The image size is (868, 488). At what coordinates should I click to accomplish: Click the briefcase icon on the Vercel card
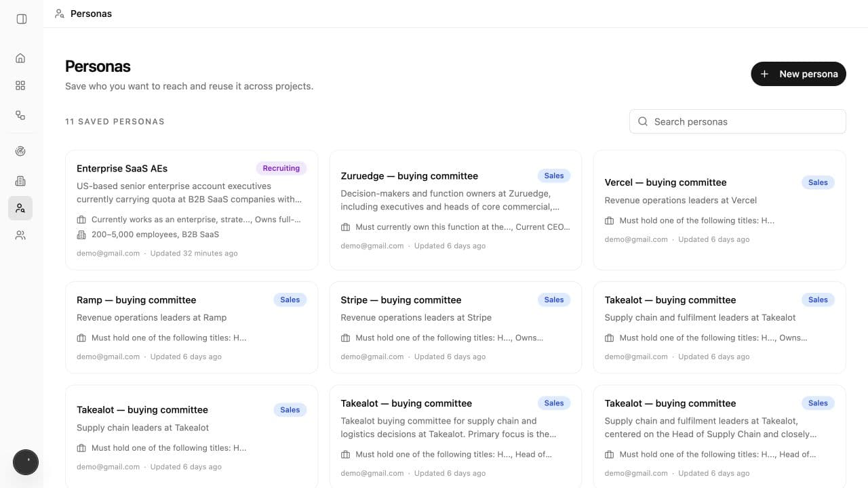609,220
